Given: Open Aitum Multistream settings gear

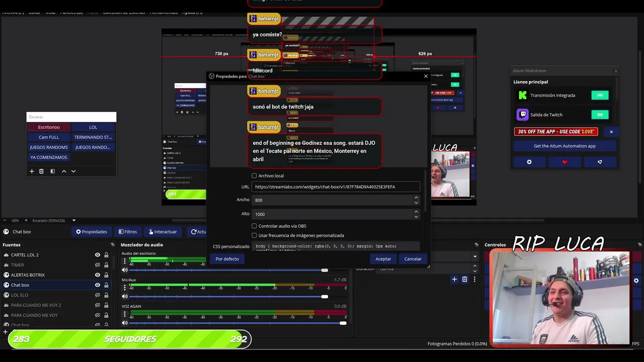Looking at the screenshot, I should click(529, 162).
